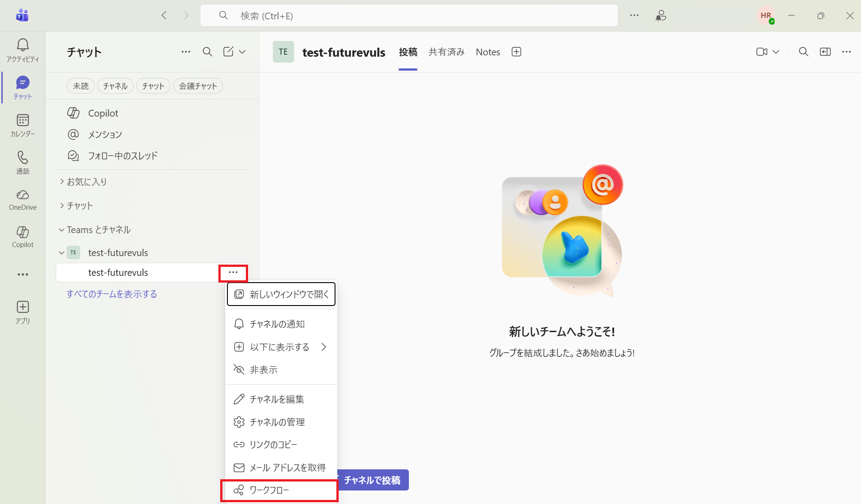
Task: Toggle the 未読 unread filter
Action: [x=81, y=86]
